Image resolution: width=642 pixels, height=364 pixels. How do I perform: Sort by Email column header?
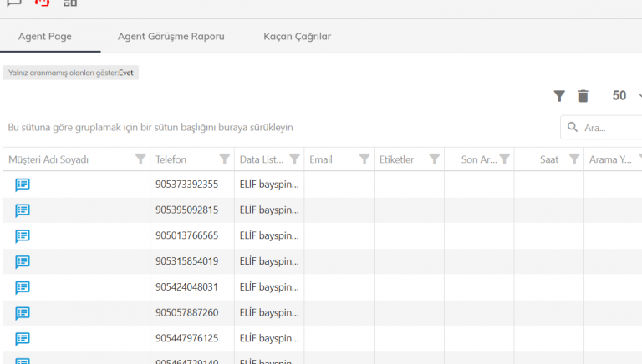[x=321, y=159]
